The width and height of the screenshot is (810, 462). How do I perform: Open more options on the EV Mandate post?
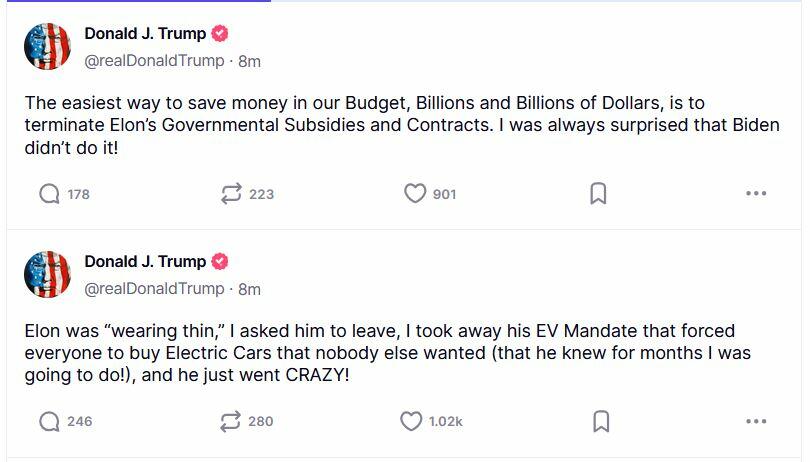(x=756, y=421)
